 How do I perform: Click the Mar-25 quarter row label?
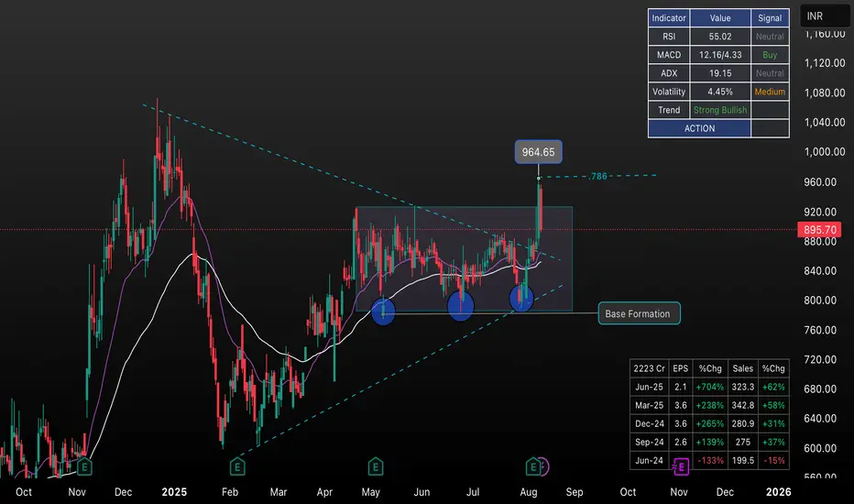[650, 405]
